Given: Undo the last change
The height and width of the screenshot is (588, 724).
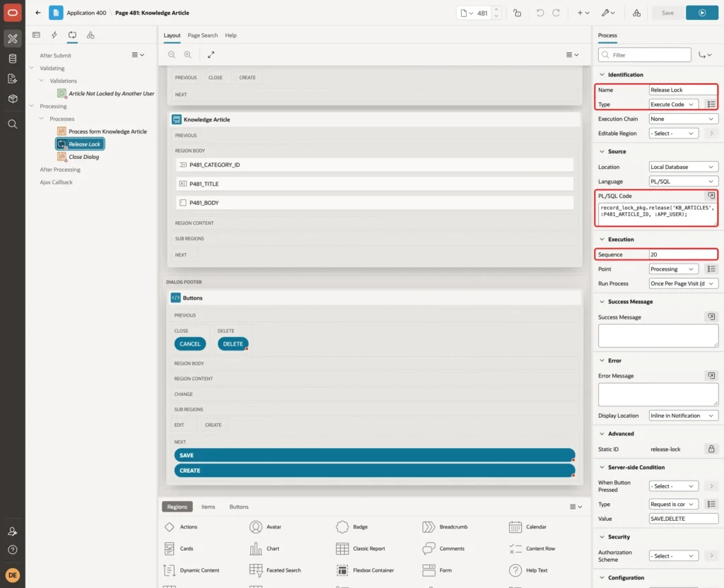Looking at the screenshot, I should pyautogui.click(x=539, y=13).
